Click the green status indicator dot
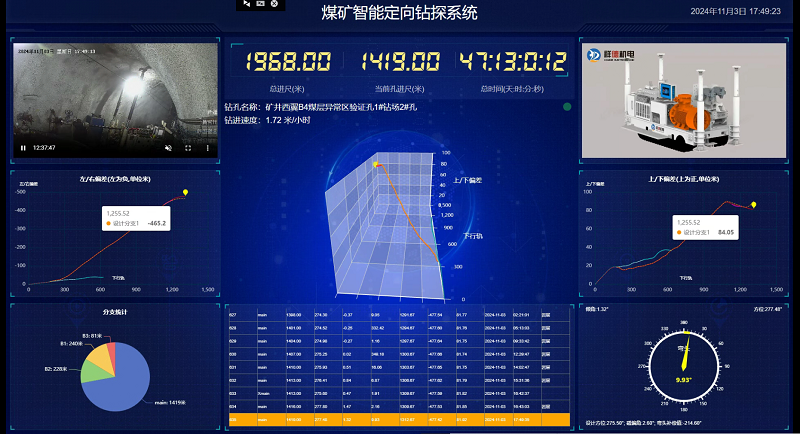The height and width of the screenshot is (434, 800). tap(567, 106)
